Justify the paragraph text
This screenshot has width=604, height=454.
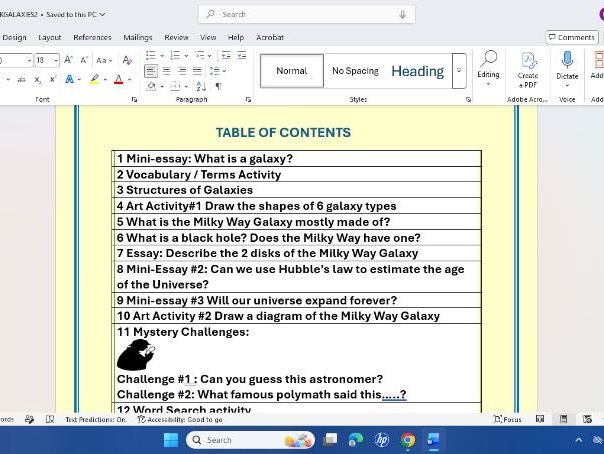point(197,71)
